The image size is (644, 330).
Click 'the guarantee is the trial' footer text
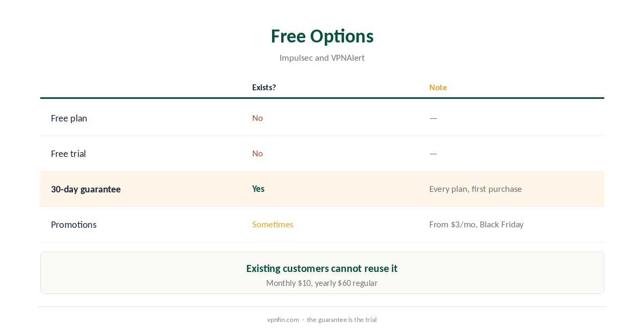coord(342,320)
